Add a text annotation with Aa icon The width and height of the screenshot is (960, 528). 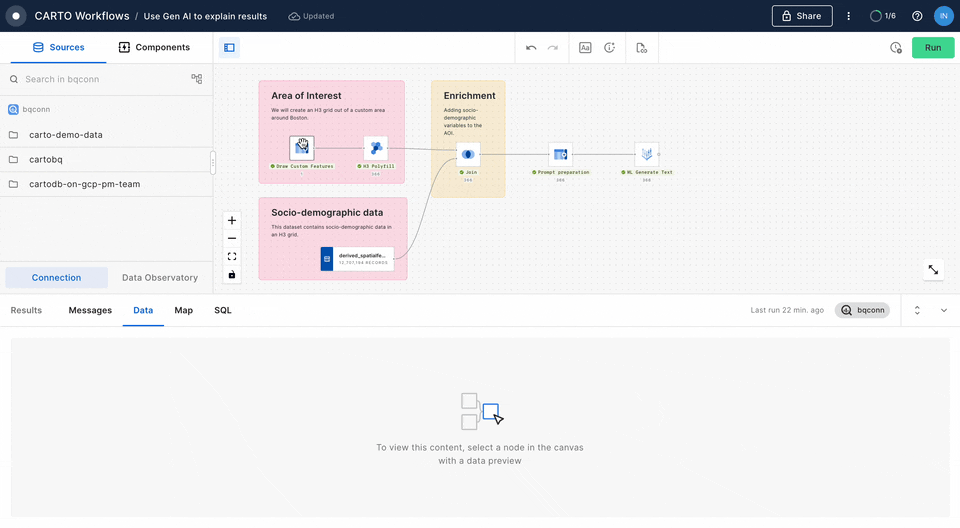pos(585,47)
